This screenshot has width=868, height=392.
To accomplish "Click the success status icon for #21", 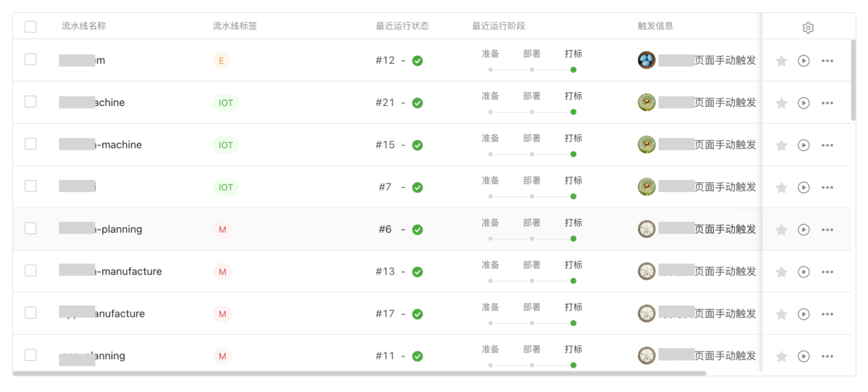I will click(418, 103).
